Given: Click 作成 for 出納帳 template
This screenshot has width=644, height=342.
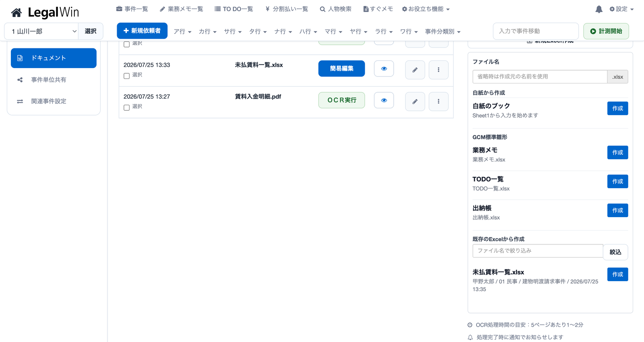Looking at the screenshot, I should (617, 211).
